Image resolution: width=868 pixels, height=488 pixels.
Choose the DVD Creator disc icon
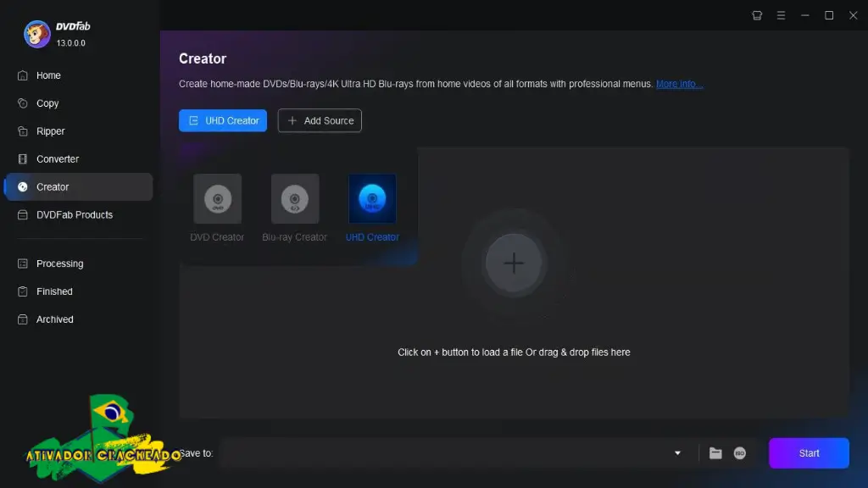(x=218, y=198)
